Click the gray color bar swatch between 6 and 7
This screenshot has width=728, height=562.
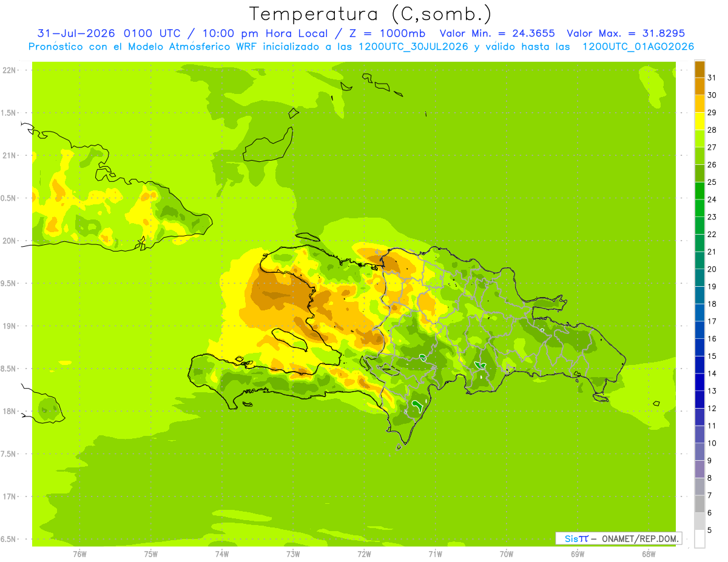(699, 504)
